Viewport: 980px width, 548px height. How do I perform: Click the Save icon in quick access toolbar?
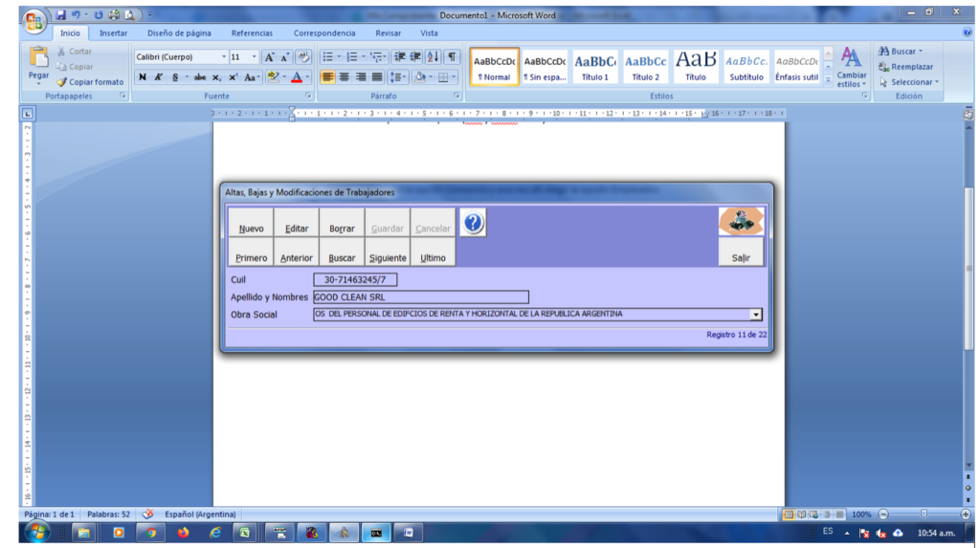tap(61, 15)
